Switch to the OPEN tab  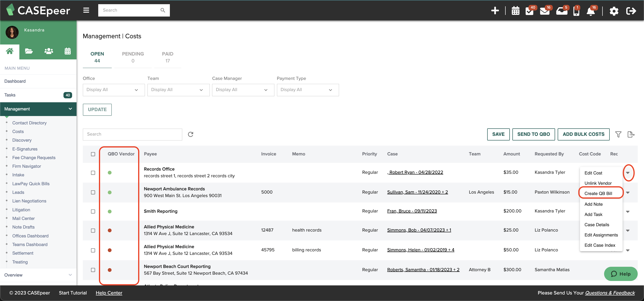[97, 57]
